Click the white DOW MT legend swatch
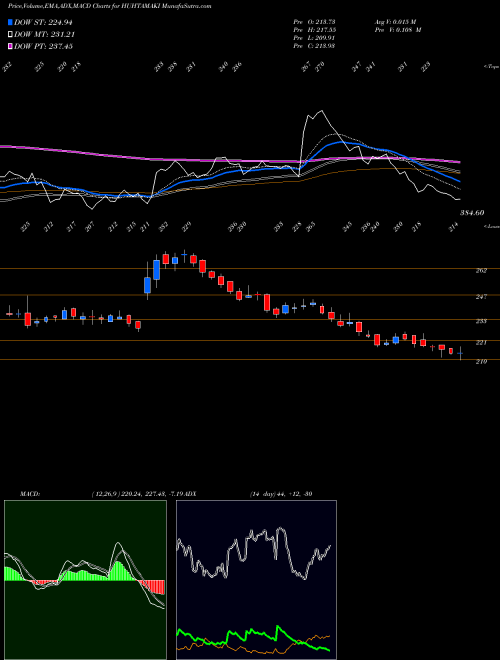Screen dimensions: 500x660 click(x=11, y=34)
